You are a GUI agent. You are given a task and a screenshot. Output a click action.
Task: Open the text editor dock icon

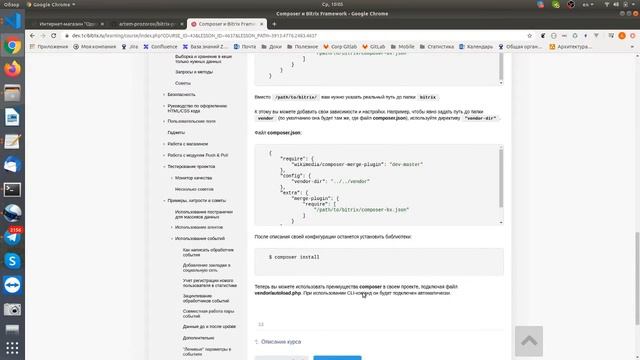(12, 141)
